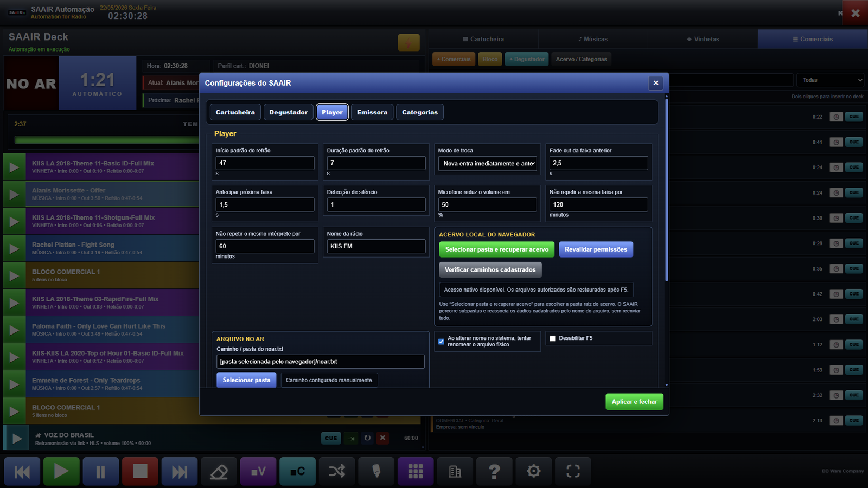Click the green play button in bottom toolbar
The image size is (868, 488).
tap(61, 471)
